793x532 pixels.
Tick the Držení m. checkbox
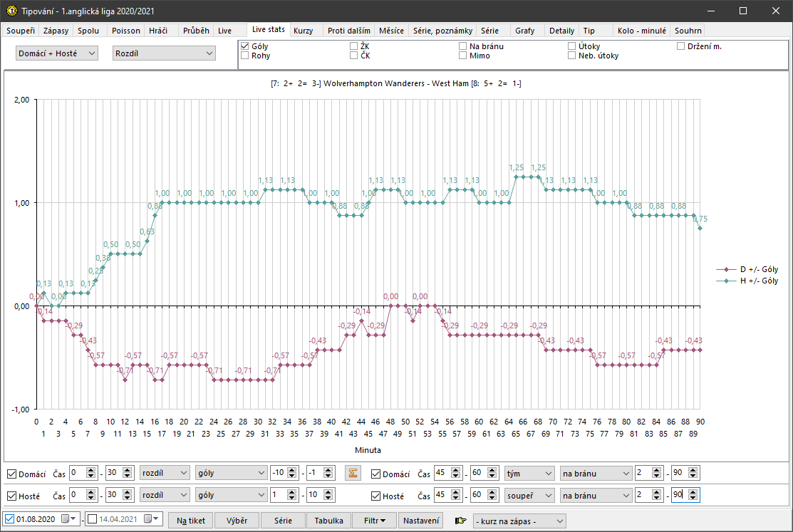coord(681,46)
